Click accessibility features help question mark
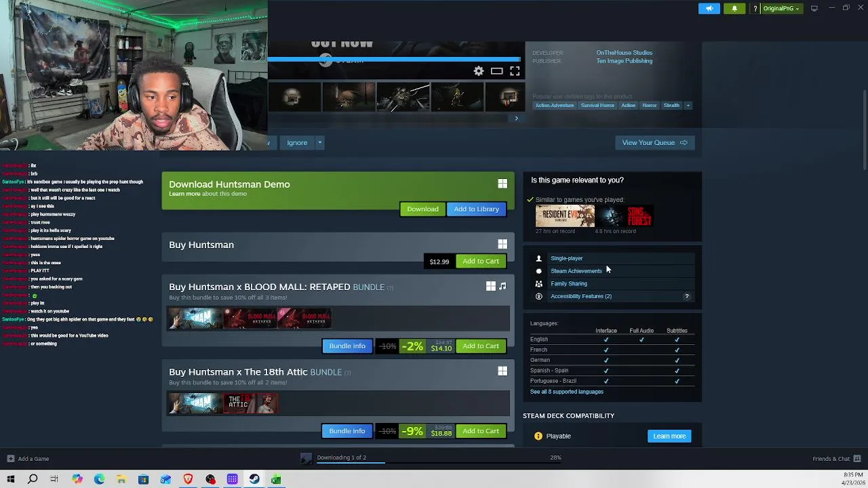 coord(686,297)
